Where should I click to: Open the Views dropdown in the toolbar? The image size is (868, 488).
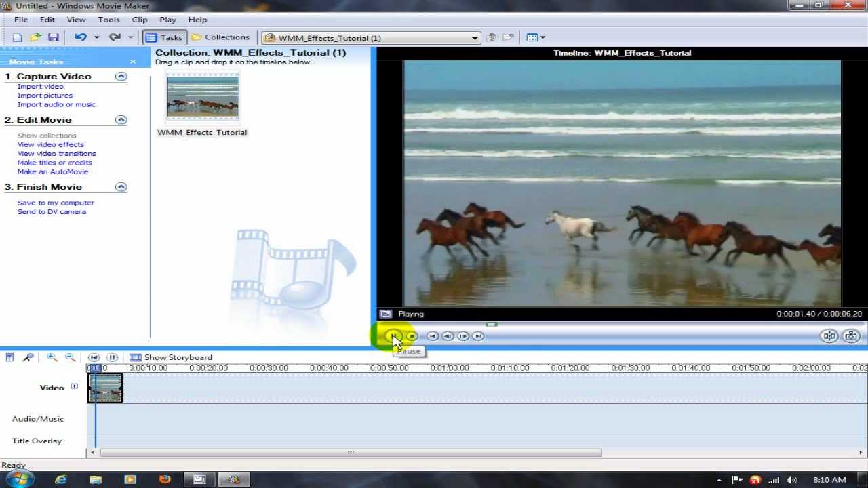536,37
